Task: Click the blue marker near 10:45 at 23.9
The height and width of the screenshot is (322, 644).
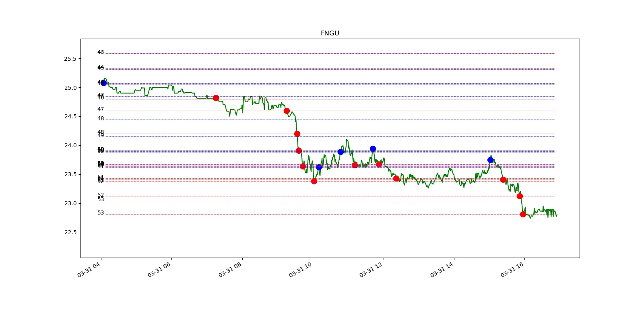Action: (341, 152)
